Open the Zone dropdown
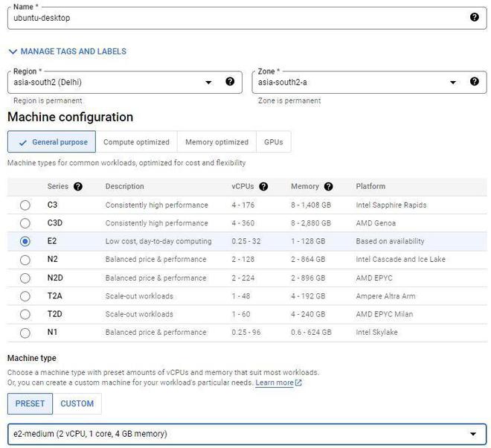The width and height of the screenshot is (491, 448). pos(452,83)
